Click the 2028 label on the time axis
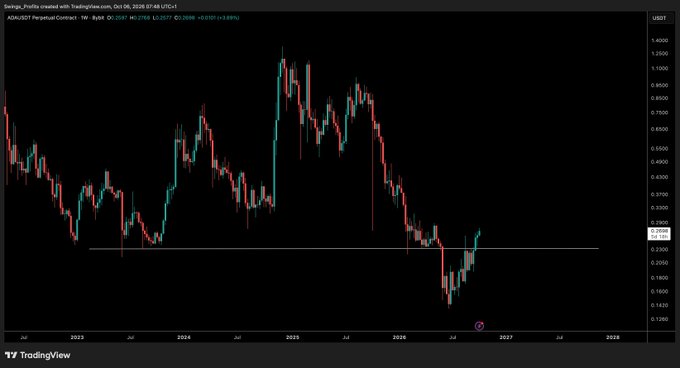This screenshot has width=680, height=368. (613, 337)
